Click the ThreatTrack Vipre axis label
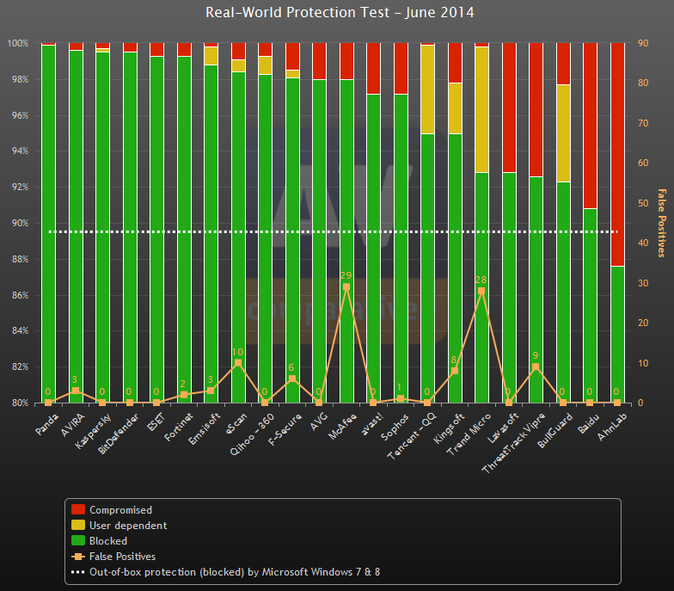This screenshot has width=674, height=591. pyautogui.click(x=514, y=444)
